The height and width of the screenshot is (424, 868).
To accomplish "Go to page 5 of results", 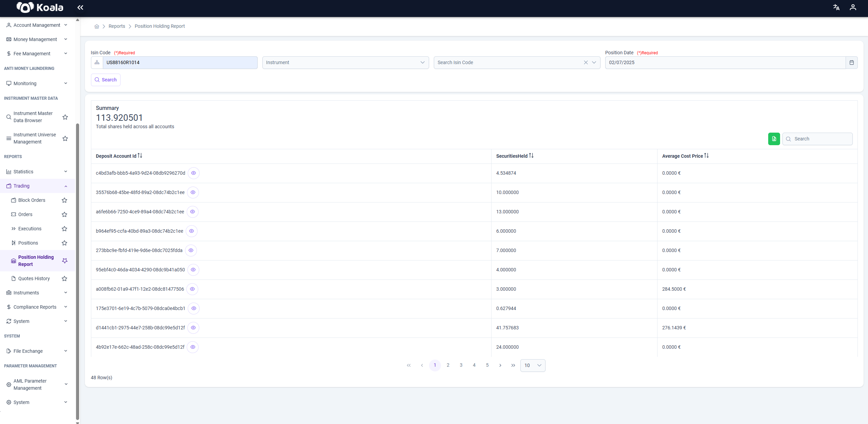I will (487, 366).
